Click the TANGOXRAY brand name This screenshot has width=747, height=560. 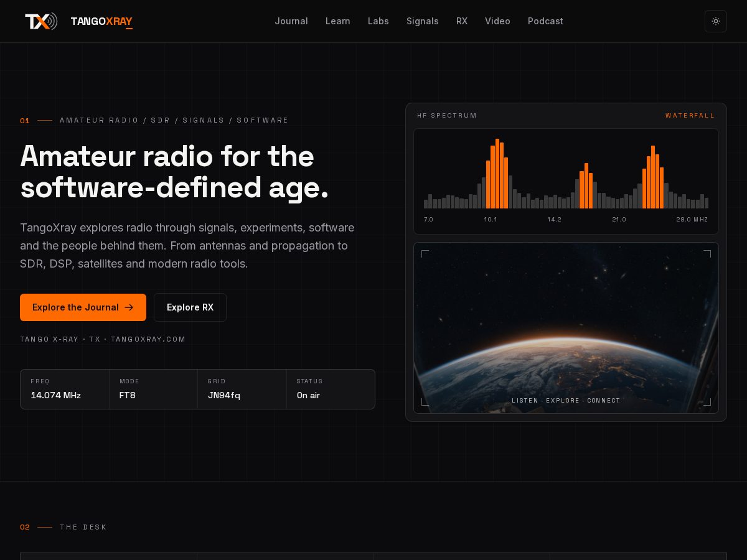101,22
